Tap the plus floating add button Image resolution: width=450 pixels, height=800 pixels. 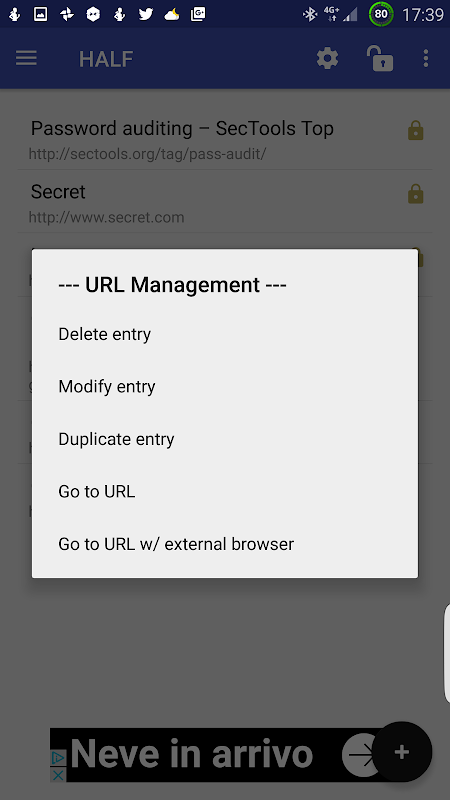(402, 752)
